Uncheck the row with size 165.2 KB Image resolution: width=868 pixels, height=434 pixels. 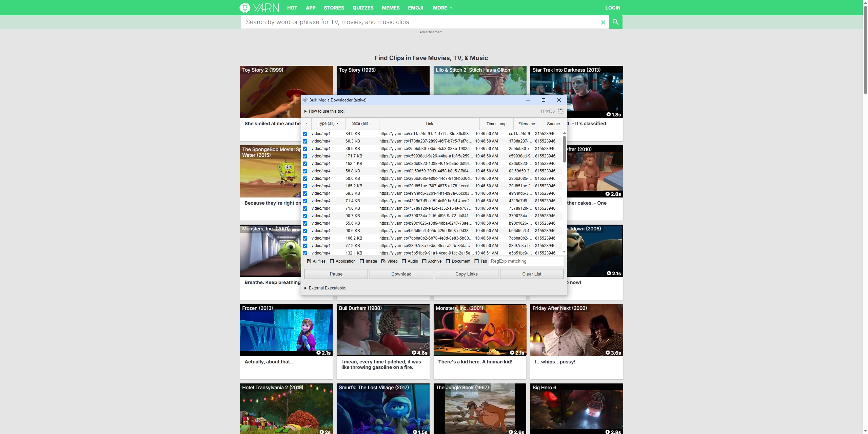305,186
